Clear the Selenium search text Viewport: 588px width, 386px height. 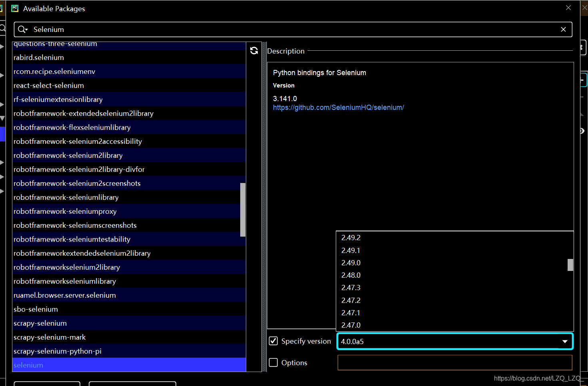coord(563,30)
